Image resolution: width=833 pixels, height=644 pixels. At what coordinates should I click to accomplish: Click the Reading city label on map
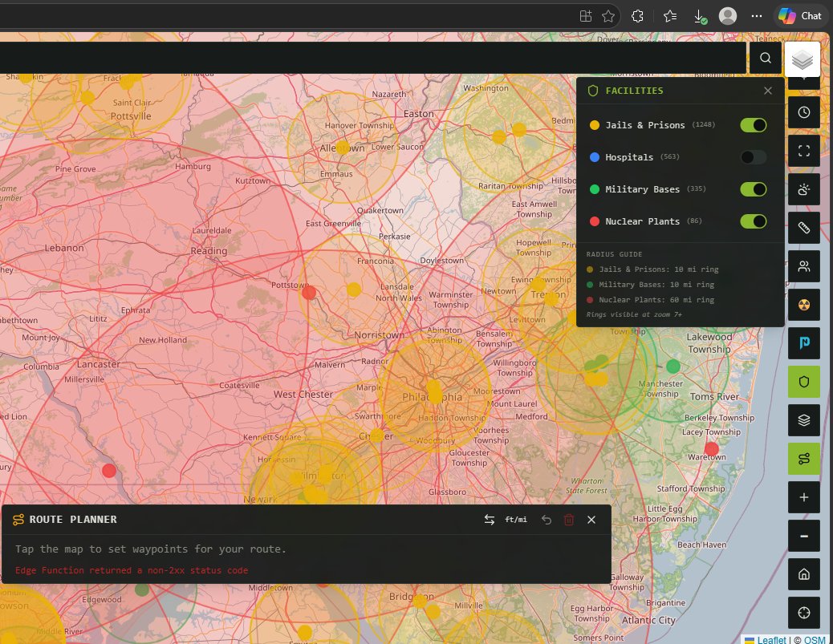click(x=209, y=250)
